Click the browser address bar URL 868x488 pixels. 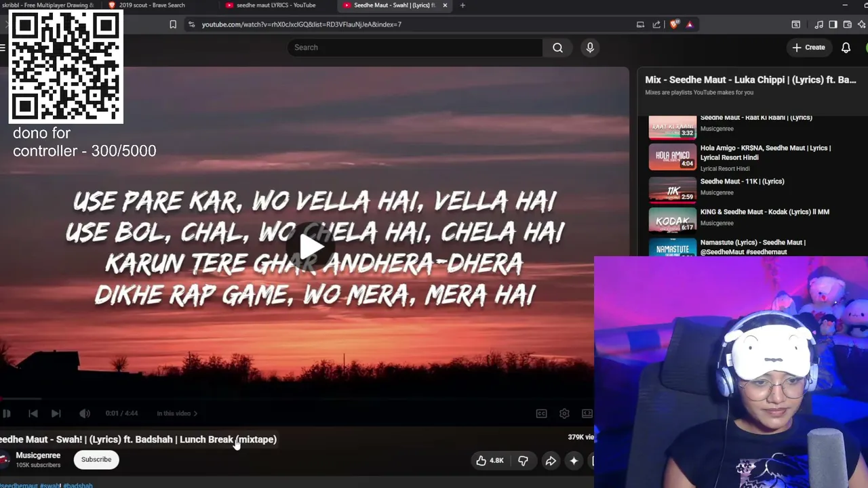[301, 24]
